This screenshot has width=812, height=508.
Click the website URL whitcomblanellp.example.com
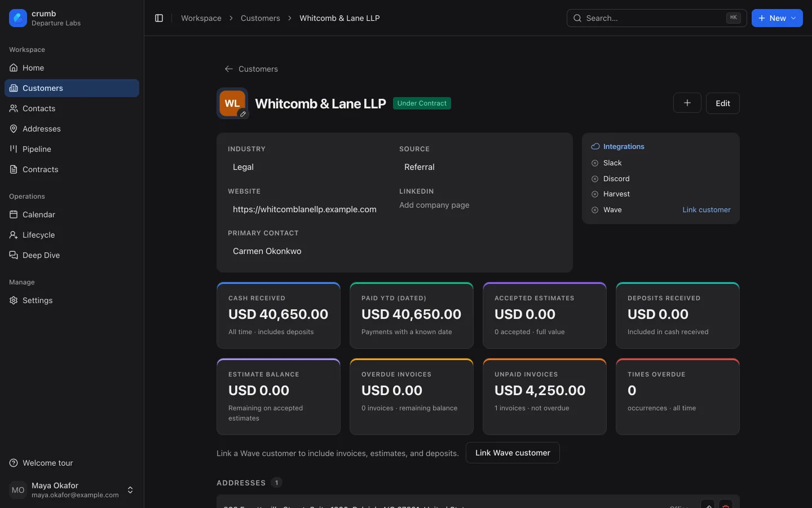pyautogui.click(x=304, y=209)
